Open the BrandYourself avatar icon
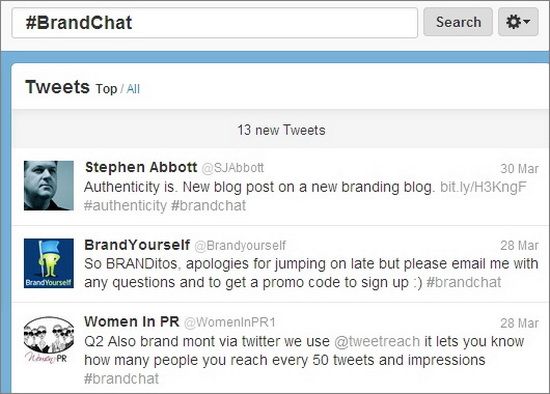 (49, 263)
